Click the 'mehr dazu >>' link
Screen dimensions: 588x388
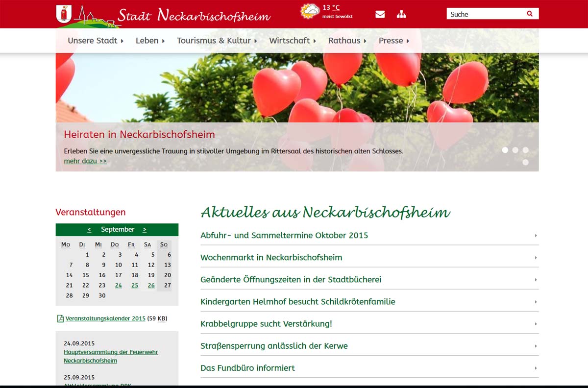point(85,161)
